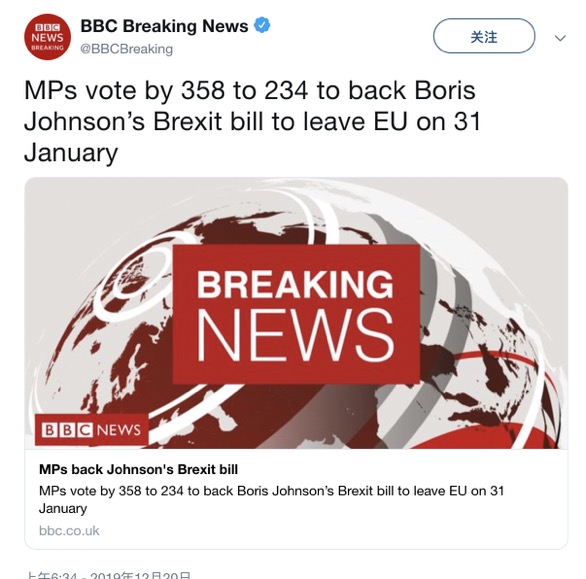Open the @BBCBreaking handle link
This screenshot has width=586, height=579.
pyautogui.click(x=126, y=49)
